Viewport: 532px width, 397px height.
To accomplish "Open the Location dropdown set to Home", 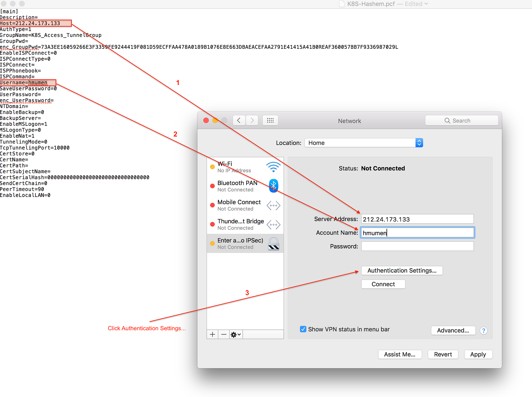I will 364,143.
